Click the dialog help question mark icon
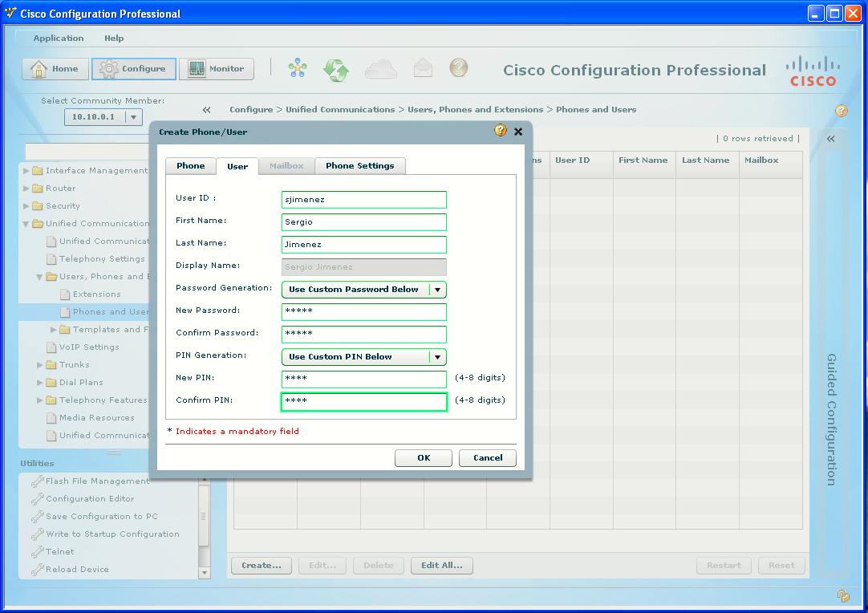 pyautogui.click(x=501, y=130)
